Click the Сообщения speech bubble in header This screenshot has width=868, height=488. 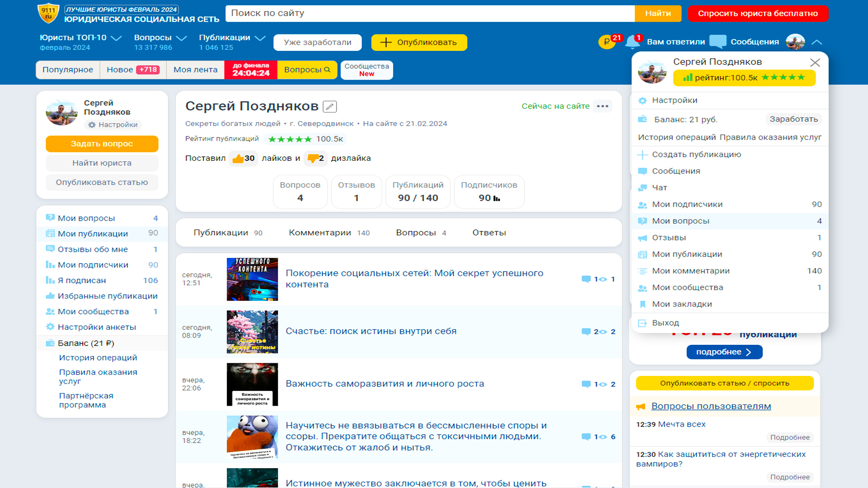click(718, 42)
